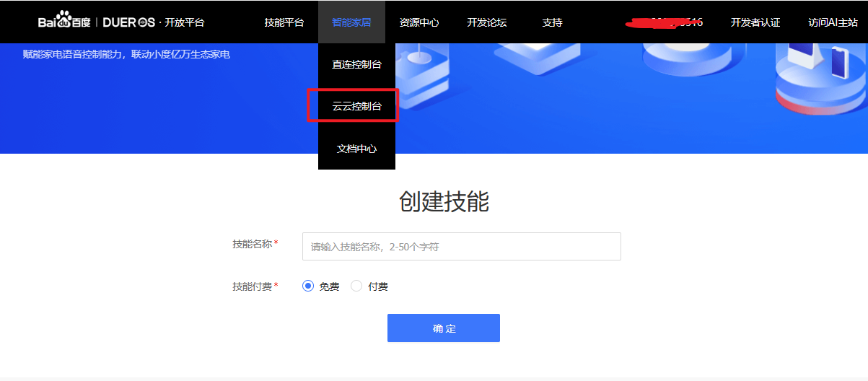The height and width of the screenshot is (381, 868).
Task: Open 技能平台 in the top navigation
Action: (x=284, y=22)
